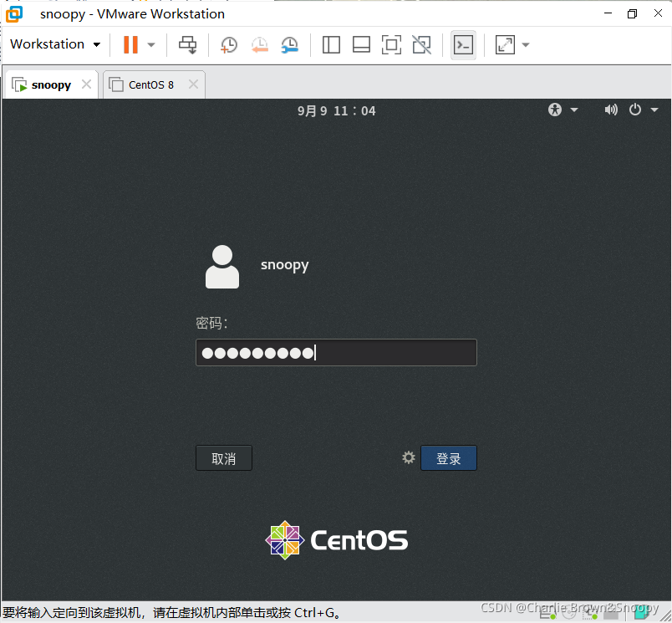Click the volume speaker icon
672x623 pixels.
coord(611,110)
